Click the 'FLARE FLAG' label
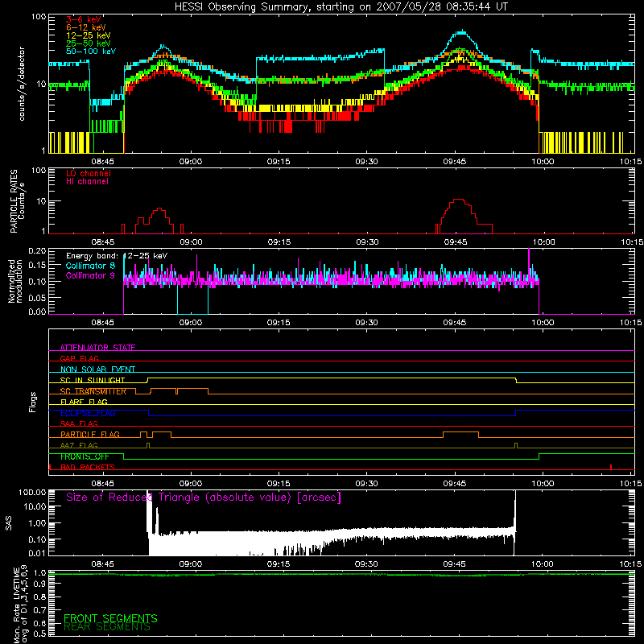Viewport: 644px width, 644px height. [84, 402]
